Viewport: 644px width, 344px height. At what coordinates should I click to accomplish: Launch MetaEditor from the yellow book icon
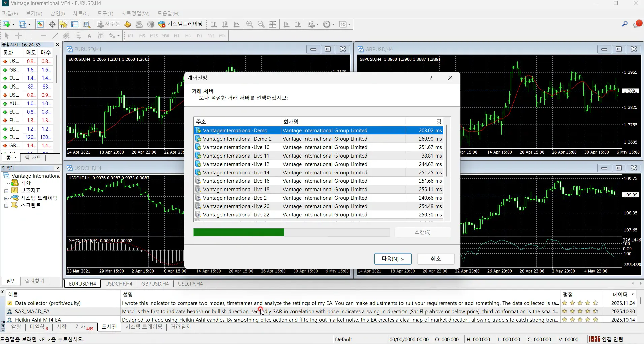(128, 24)
